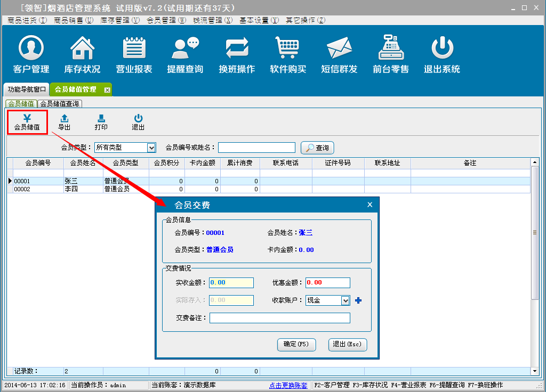Image resolution: width=546 pixels, height=392 pixels.
Task: Click the blue plus to add account
Action: (x=358, y=300)
